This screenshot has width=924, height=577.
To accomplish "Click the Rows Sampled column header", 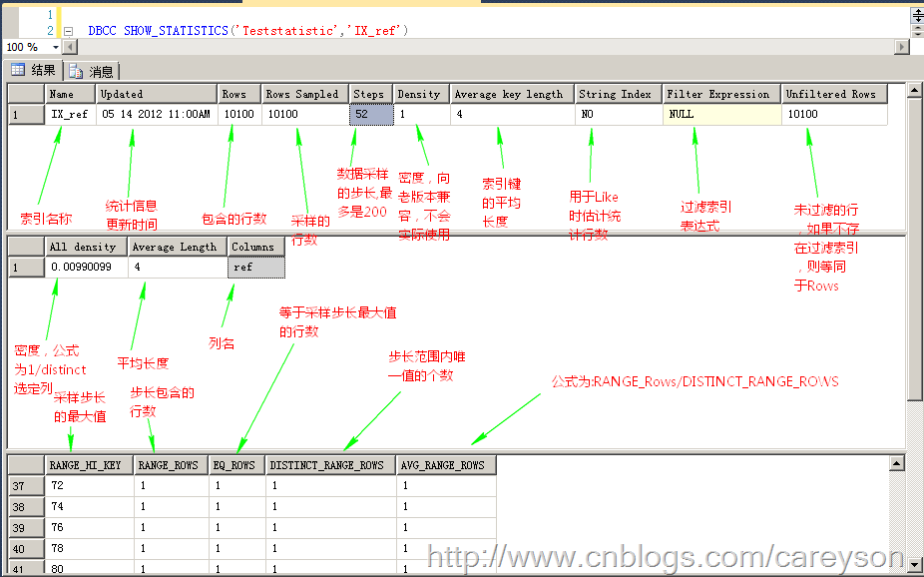I will pos(304,94).
